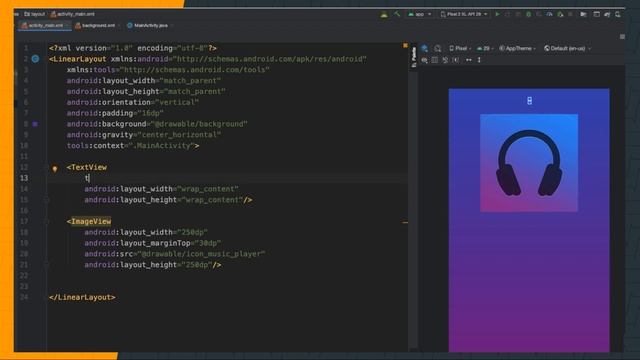Place cursor on line 13 after typed t
Viewport: 640px width, 360px height.
(89, 178)
